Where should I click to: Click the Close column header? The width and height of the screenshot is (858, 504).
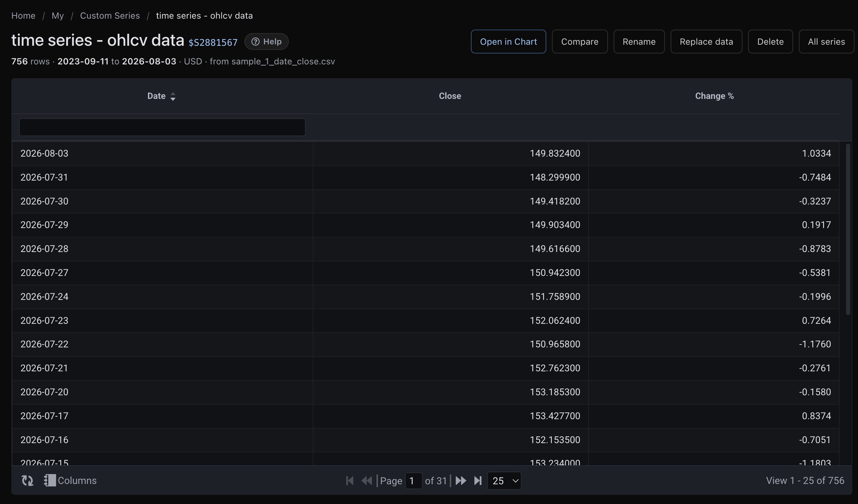[x=450, y=96]
